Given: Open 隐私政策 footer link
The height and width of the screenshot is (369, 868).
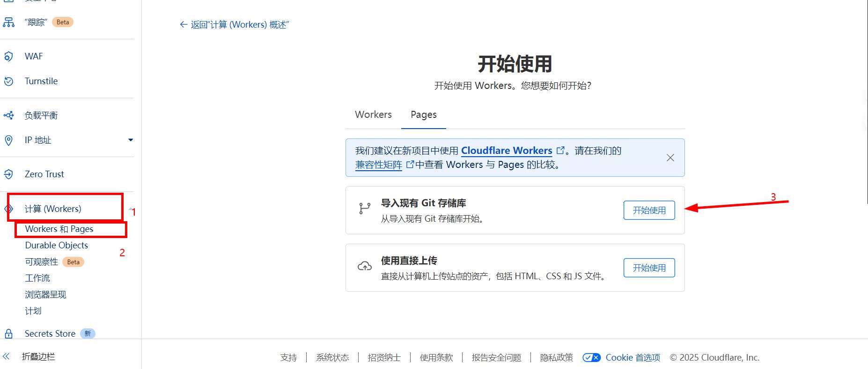Looking at the screenshot, I should click(x=557, y=357).
